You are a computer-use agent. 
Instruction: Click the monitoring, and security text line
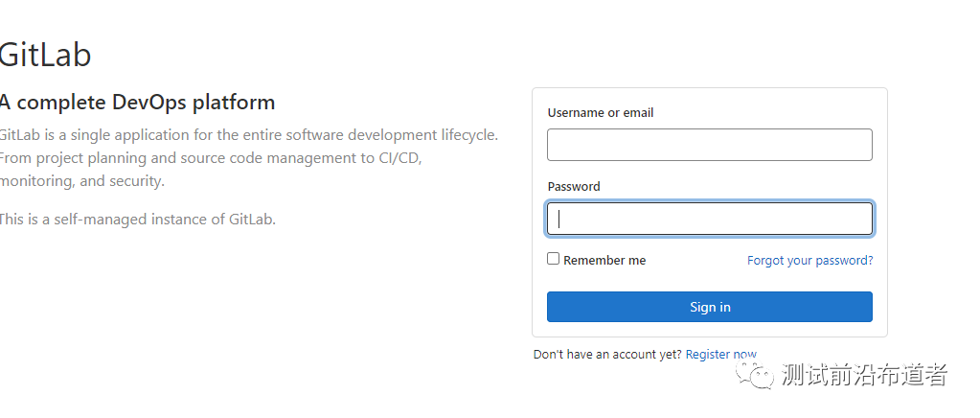click(82, 181)
